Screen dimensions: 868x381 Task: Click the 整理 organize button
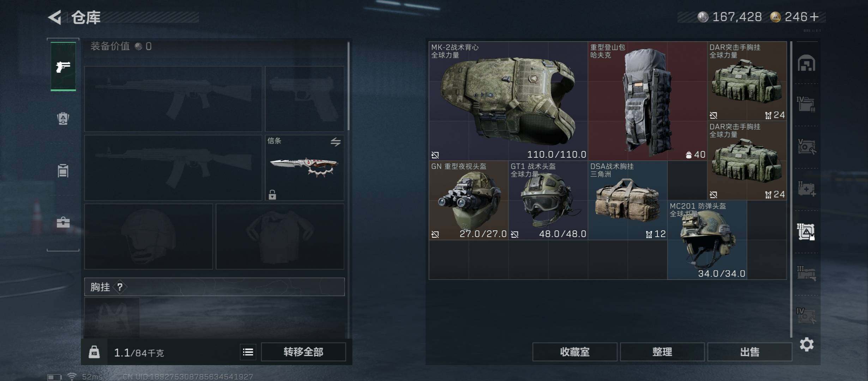(x=662, y=352)
